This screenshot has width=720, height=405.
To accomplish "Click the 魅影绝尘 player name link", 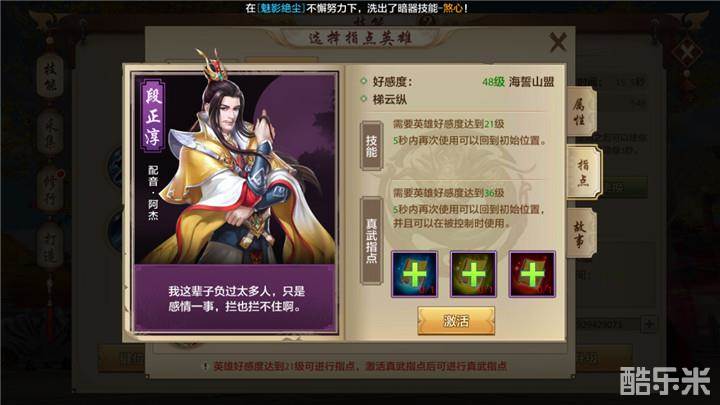I will [281, 8].
